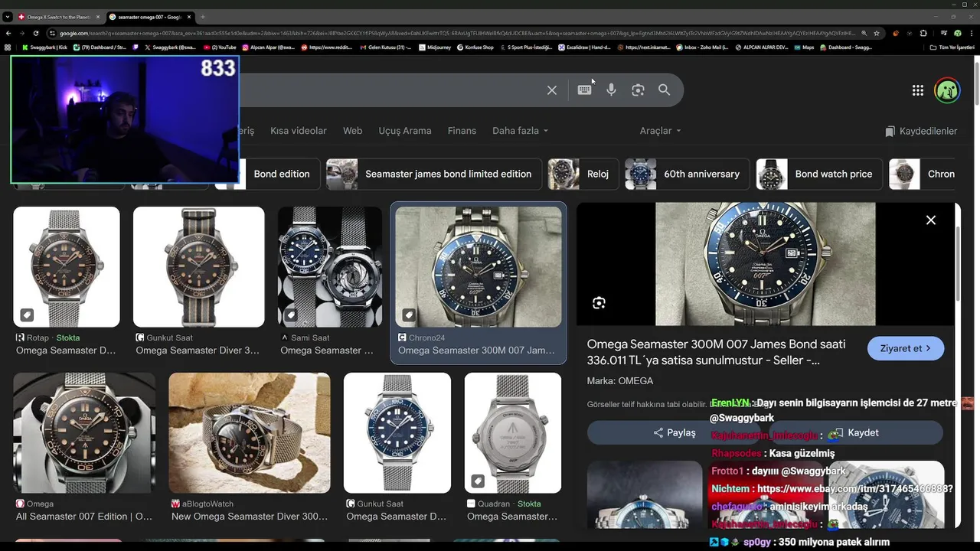Go back with the browser back arrow
Image resolution: width=980 pixels, height=551 pixels.
8,34
